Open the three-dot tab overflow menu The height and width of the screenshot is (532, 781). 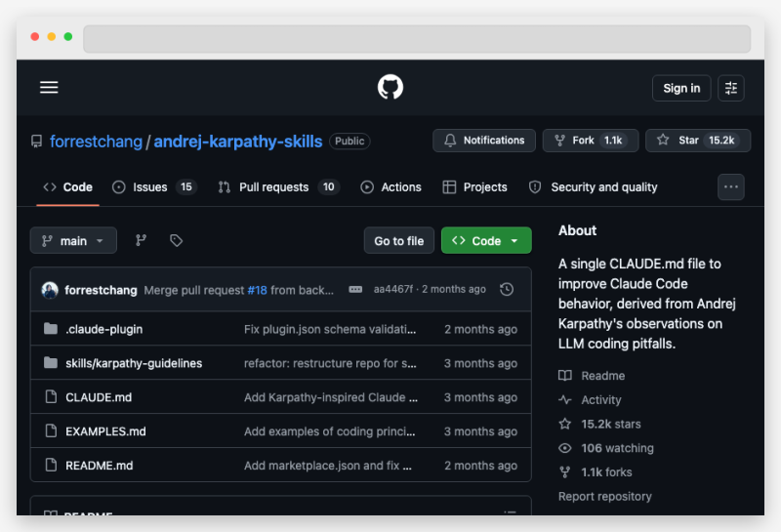pos(730,186)
